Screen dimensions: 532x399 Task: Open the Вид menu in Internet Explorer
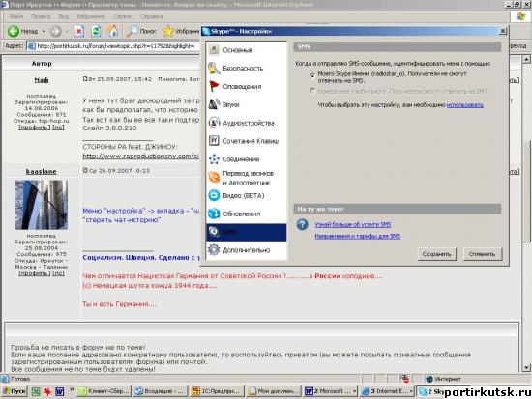pos(64,16)
